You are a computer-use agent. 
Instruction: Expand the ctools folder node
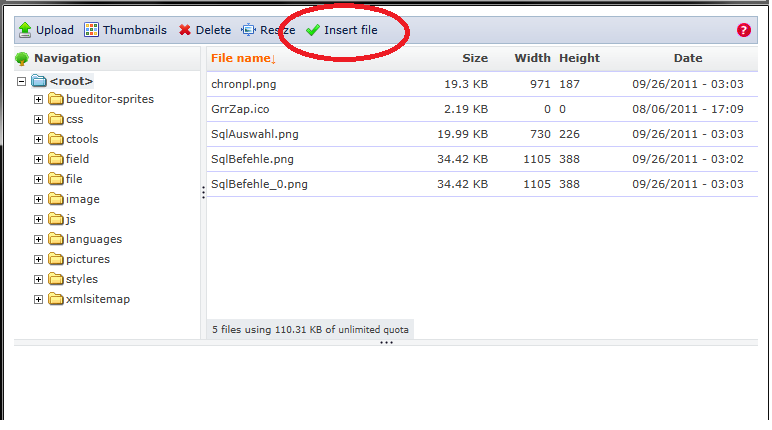coord(39,139)
